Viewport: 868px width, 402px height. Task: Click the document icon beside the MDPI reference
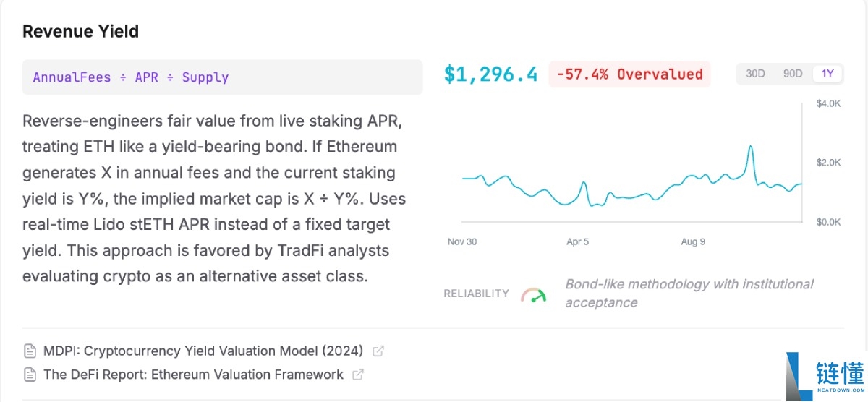tap(30, 351)
